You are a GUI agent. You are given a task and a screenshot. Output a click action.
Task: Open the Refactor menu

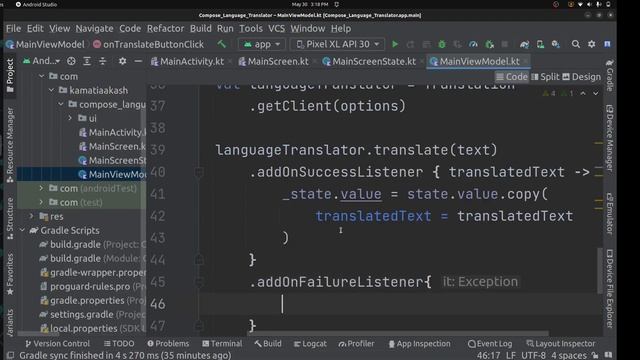coord(165,29)
